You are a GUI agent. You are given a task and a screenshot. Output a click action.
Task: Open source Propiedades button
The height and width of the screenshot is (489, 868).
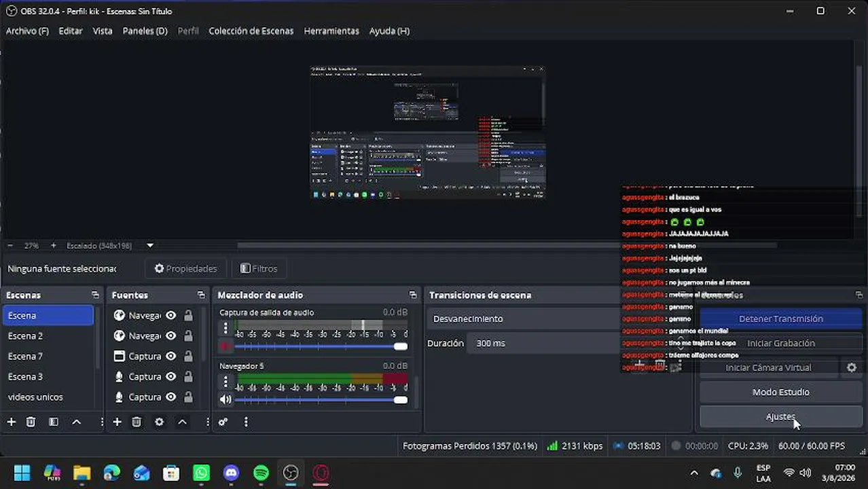coord(185,268)
